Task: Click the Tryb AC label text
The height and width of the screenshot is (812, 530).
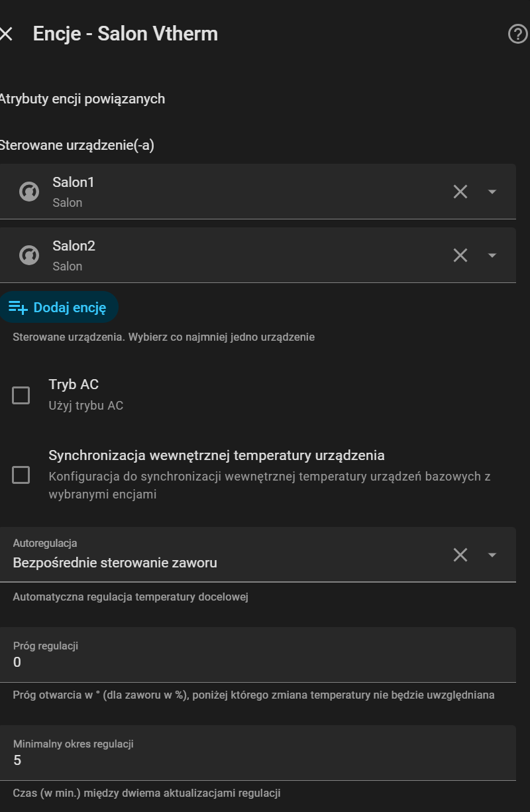Action: (74, 384)
